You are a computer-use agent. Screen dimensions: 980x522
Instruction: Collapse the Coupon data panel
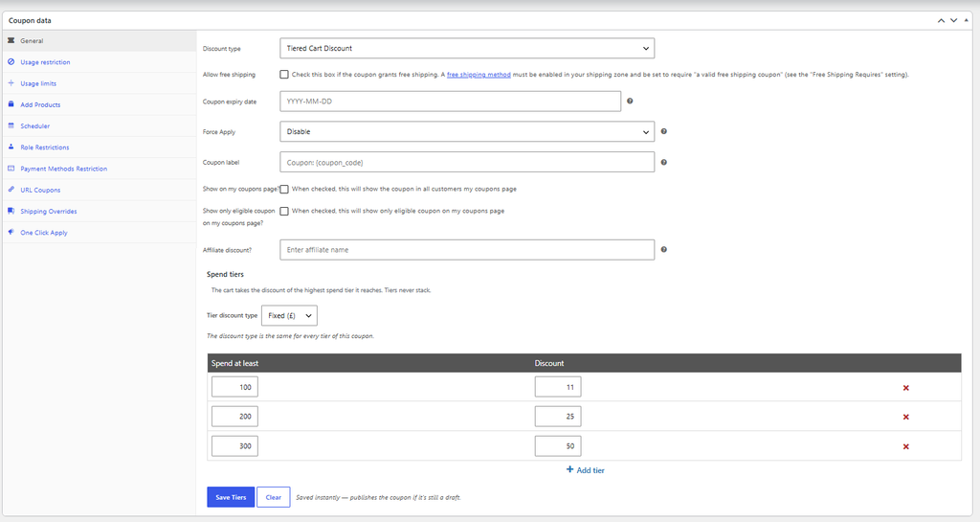[x=967, y=20]
